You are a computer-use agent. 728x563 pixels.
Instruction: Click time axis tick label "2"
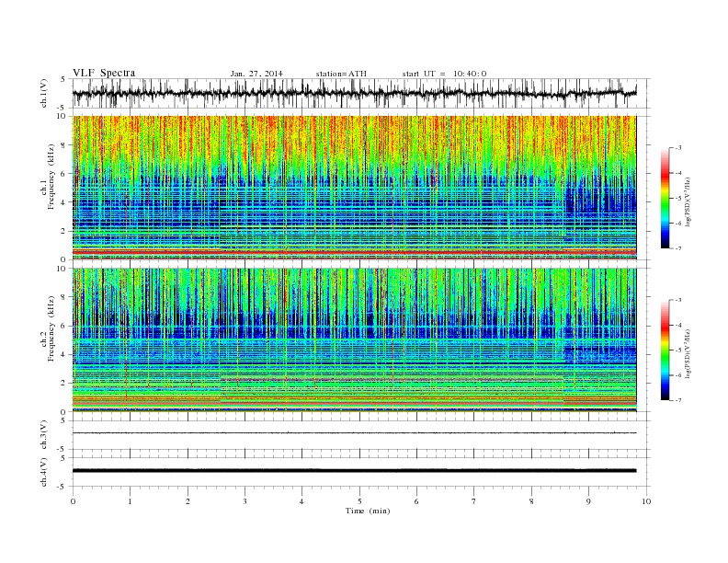point(188,501)
